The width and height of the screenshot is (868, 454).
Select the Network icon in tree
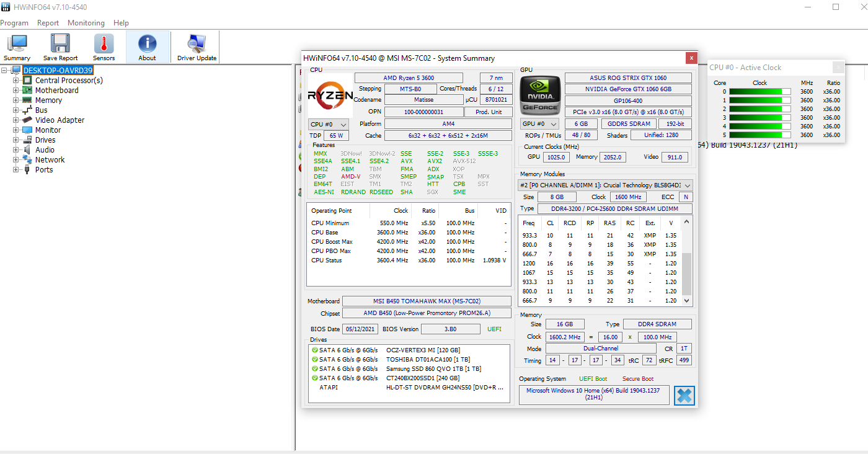27,159
